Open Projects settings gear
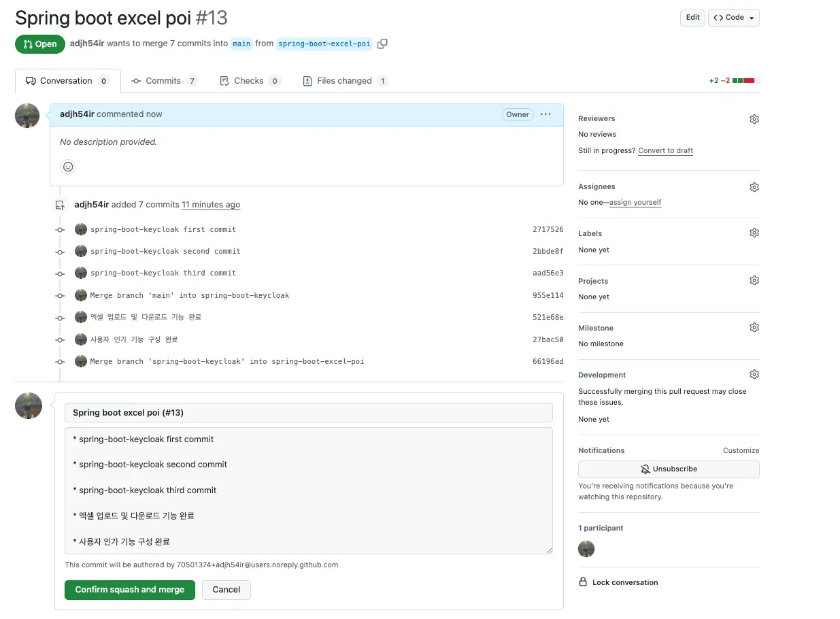Image resolution: width=840 pixels, height=619 pixels. click(x=754, y=280)
